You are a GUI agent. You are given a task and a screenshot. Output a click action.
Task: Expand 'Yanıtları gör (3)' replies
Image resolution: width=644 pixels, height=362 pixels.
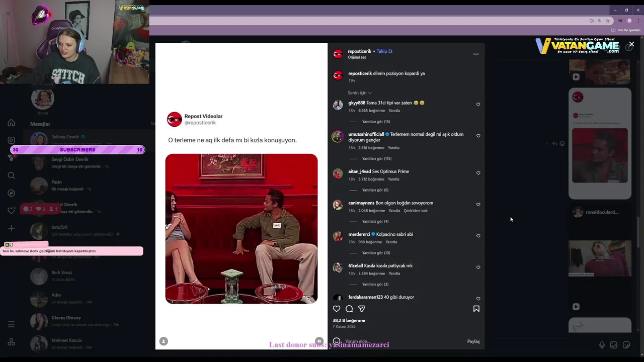(x=375, y=284)
